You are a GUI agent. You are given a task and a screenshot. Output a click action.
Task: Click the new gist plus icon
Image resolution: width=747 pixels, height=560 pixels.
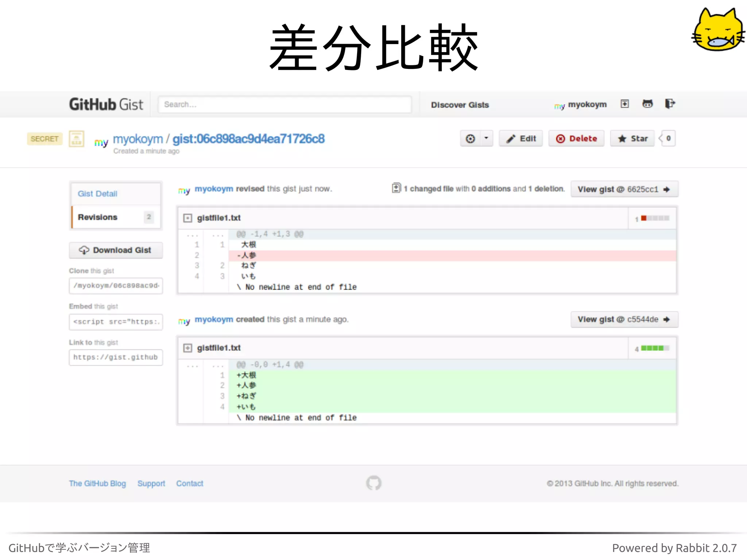[x=625, y=104]
